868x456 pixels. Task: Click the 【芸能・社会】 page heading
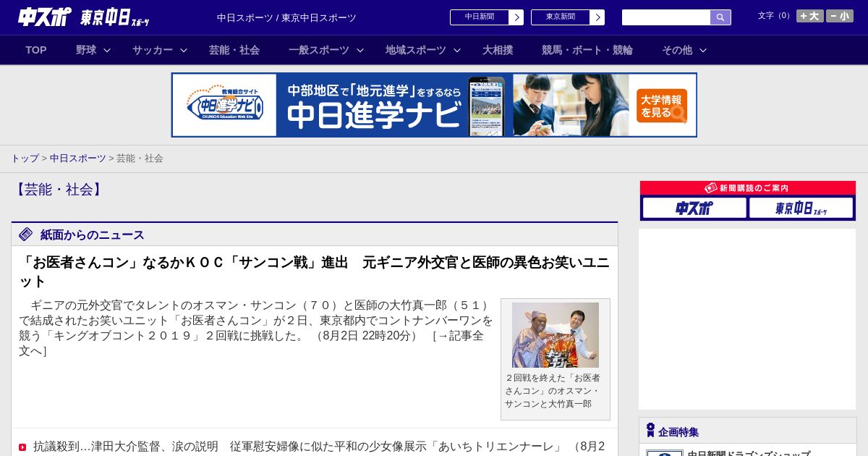pyautogui.click(x=59, y=190)
